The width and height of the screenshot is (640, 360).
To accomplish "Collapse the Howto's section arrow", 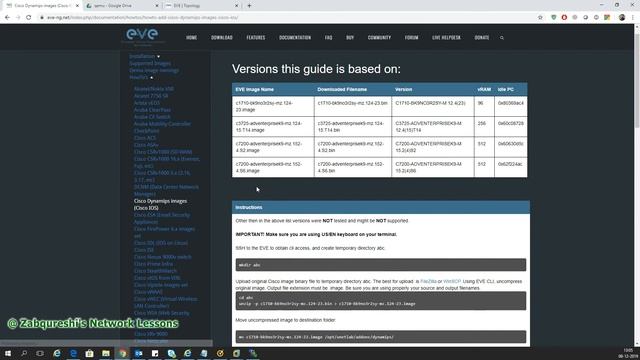I will pos(151,78).
